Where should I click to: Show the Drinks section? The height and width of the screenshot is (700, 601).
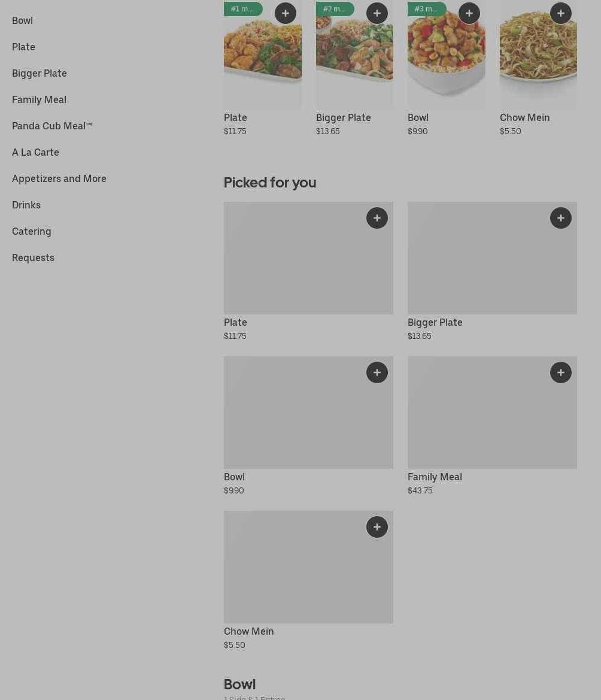tap(26, 205)
